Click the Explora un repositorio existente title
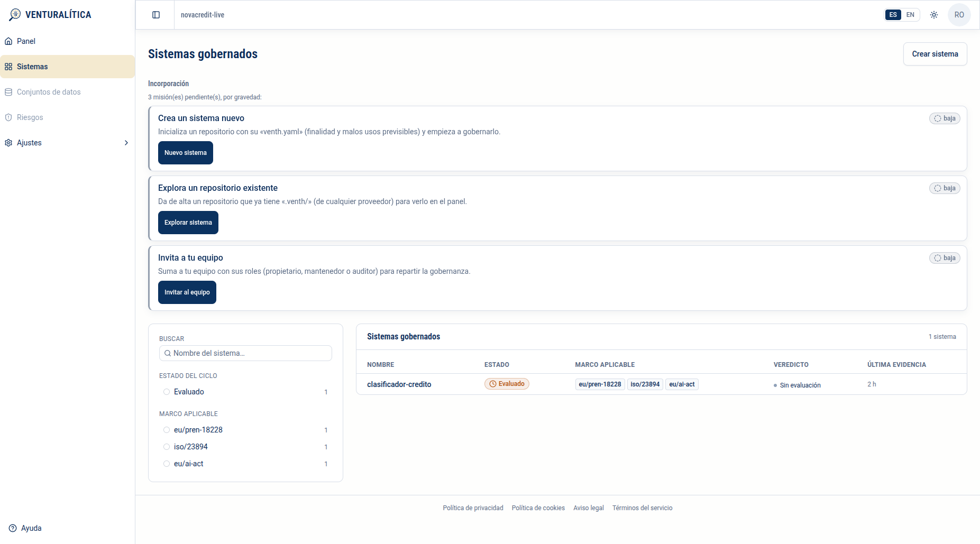 (218, 188)
